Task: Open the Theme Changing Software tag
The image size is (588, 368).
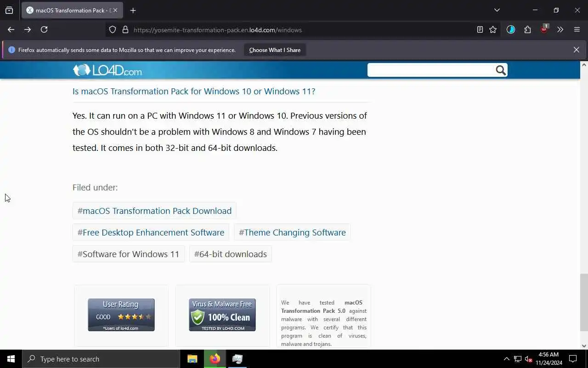Action: (x=292, y=232)
